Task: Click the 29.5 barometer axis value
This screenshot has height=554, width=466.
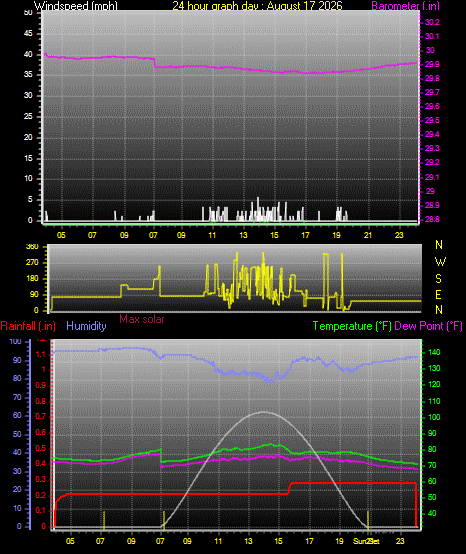Action: pos(432,120)
